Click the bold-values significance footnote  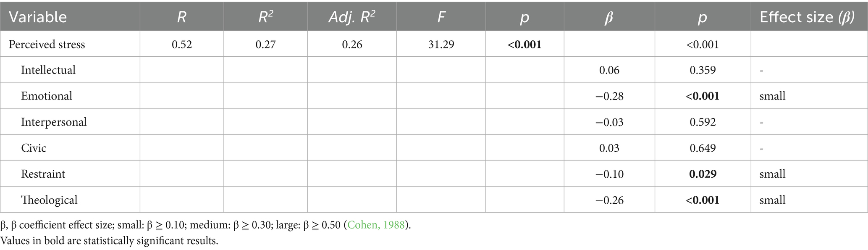[109, 241]
